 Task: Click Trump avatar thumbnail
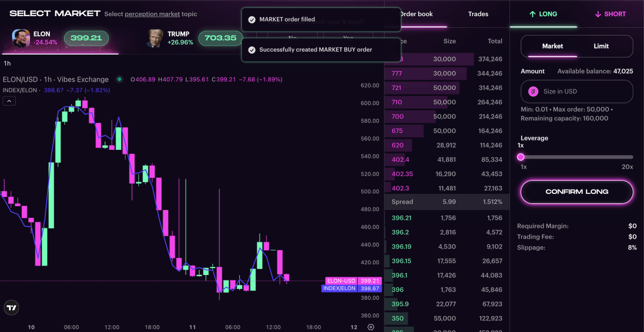[x=156, y=38]
